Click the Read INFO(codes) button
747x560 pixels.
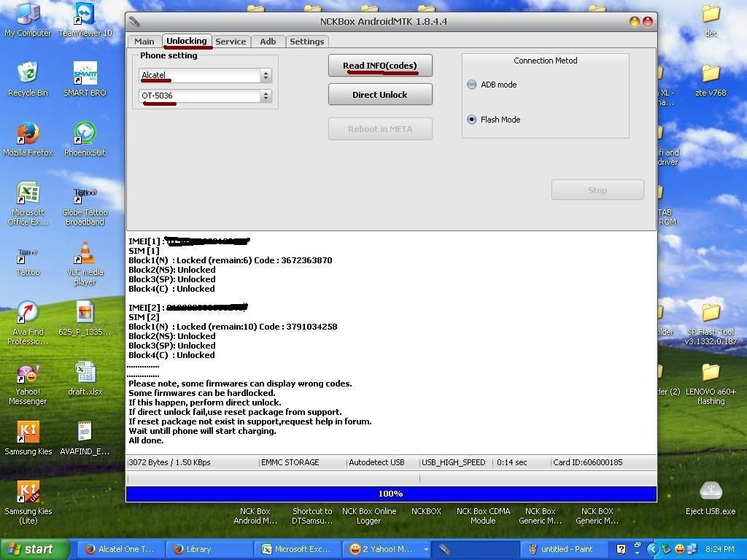380,66
